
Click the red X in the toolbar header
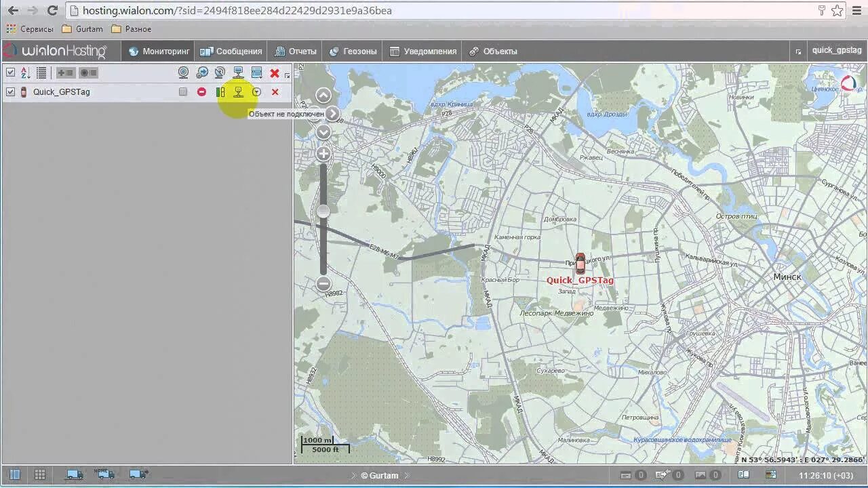(275, 73)
